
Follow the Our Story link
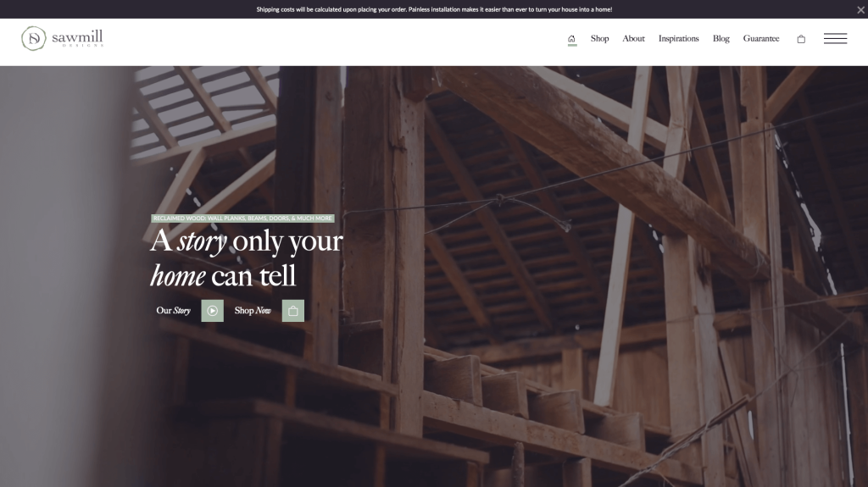[173, 311]
